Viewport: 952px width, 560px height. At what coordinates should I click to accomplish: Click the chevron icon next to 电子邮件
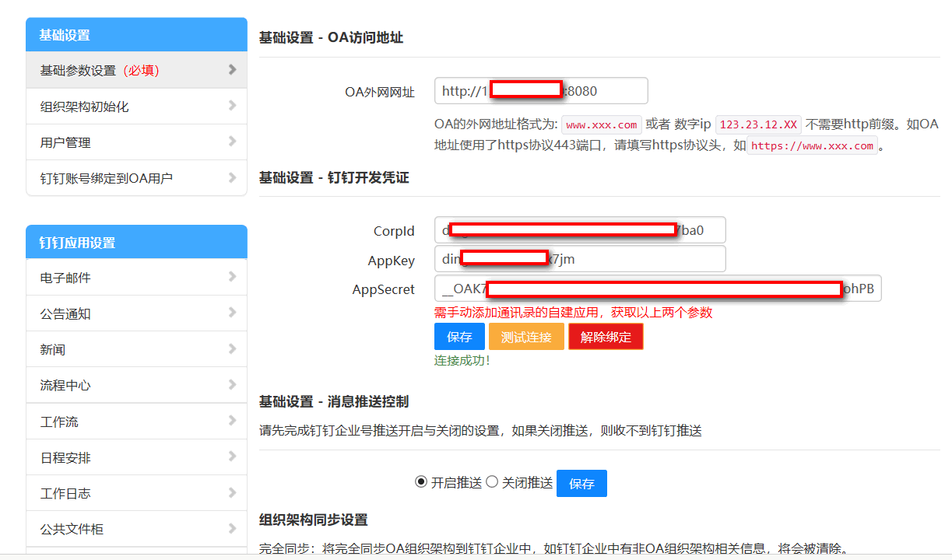[x=232, y=277]
